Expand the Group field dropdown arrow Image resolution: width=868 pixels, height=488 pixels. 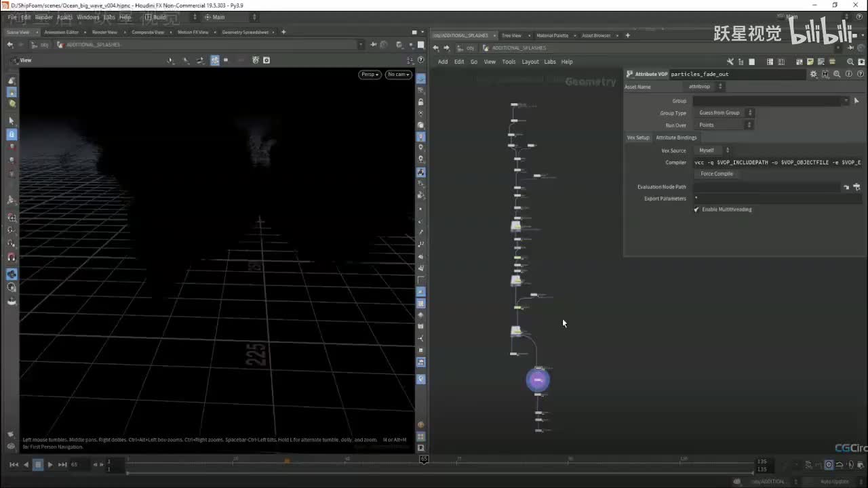846,101
